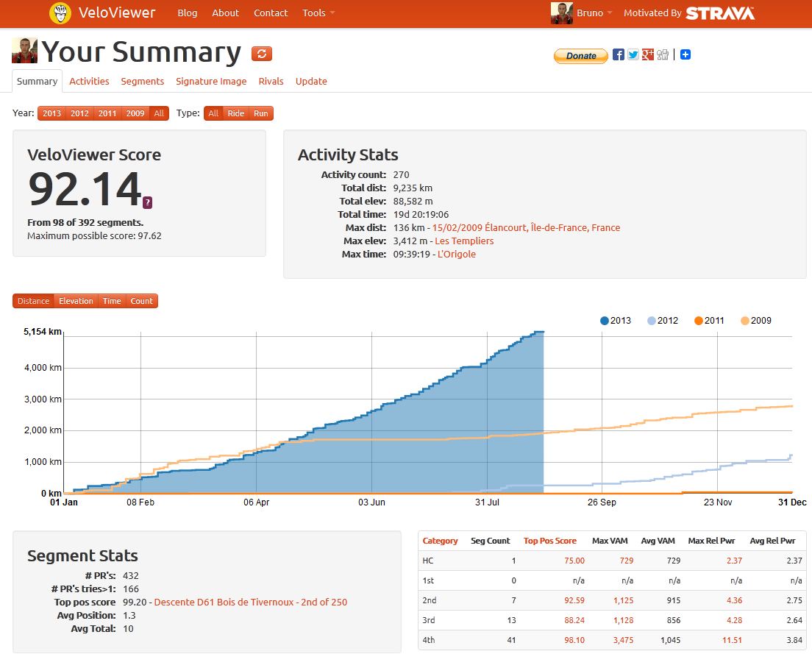Switch to the Segments tab
812x654 pixels.
point(142,81)
